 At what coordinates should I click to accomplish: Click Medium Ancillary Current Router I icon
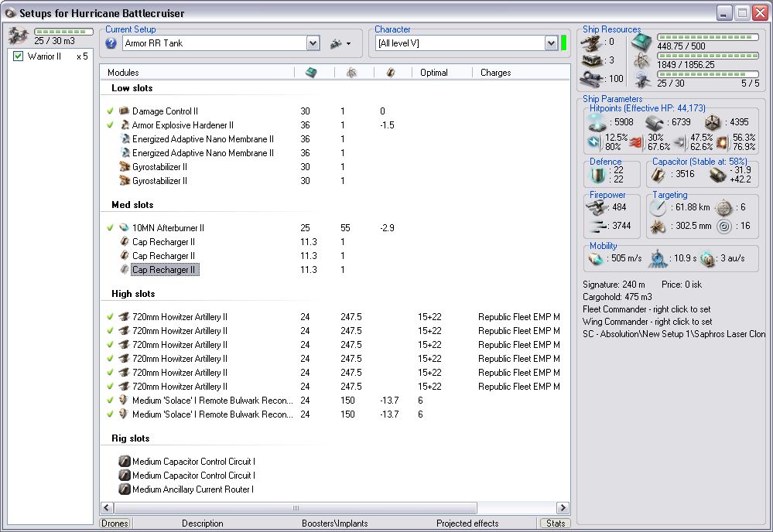(x=125, y=489)
